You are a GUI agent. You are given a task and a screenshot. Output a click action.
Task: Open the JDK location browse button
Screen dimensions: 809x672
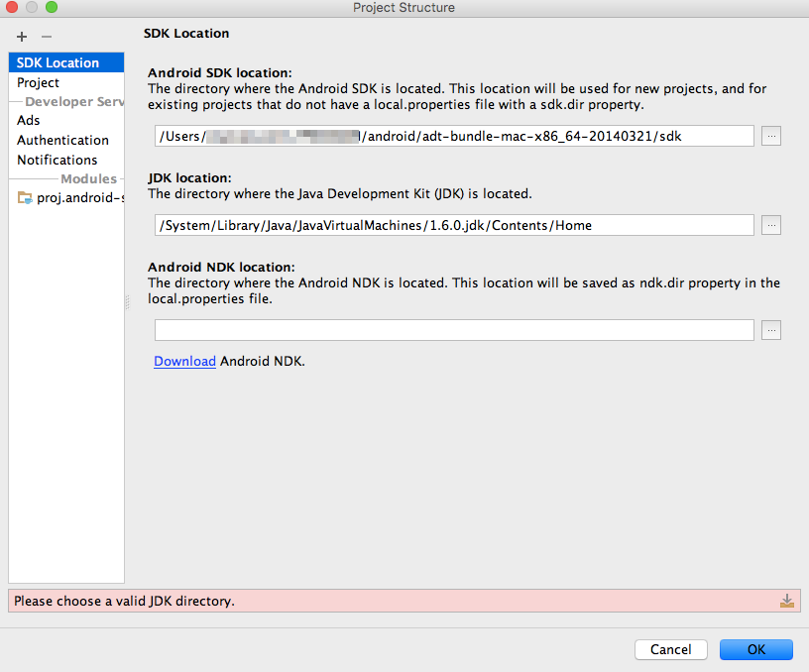click(x=771, y=225)
